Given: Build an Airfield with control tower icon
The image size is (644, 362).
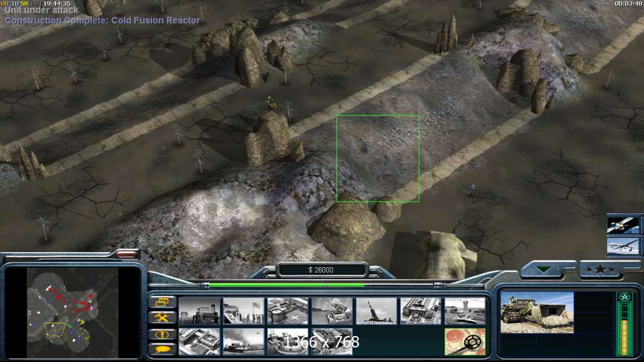Looking at the screenshot, I should pyautogui.click(x=465, y=311).
